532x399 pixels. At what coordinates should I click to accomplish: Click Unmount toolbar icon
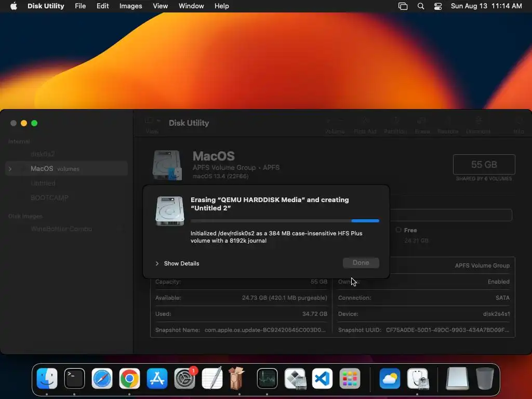click(x=478, y=125)
